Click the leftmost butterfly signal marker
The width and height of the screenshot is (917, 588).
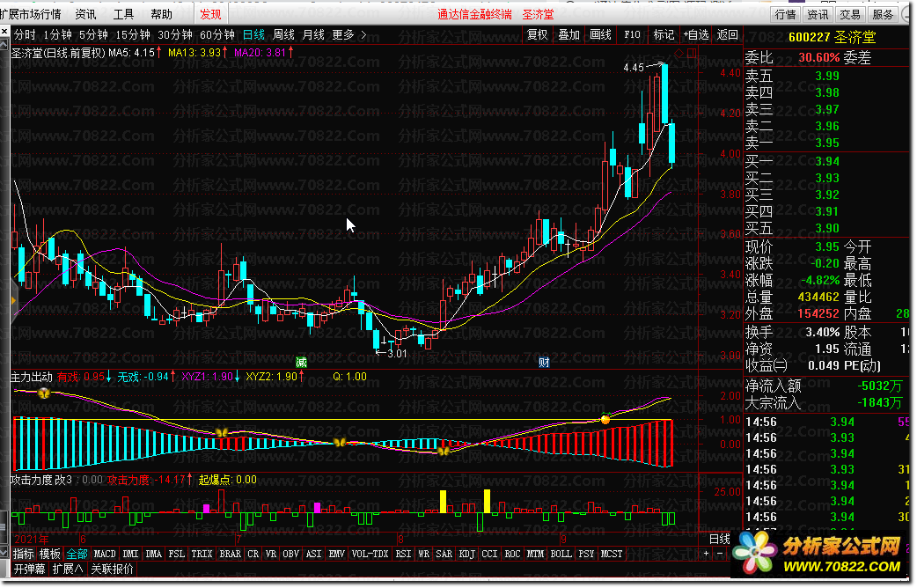[44, 393]
